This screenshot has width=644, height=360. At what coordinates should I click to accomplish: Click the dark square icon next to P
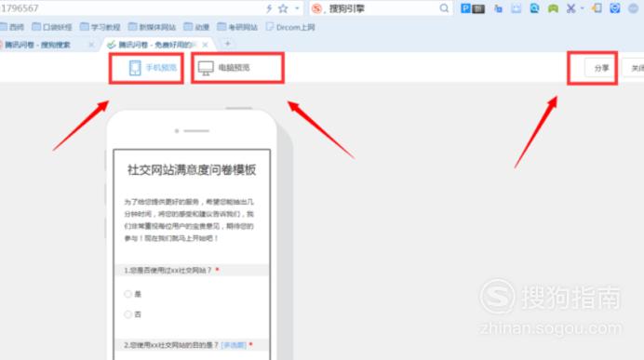(x=478, y=8)
